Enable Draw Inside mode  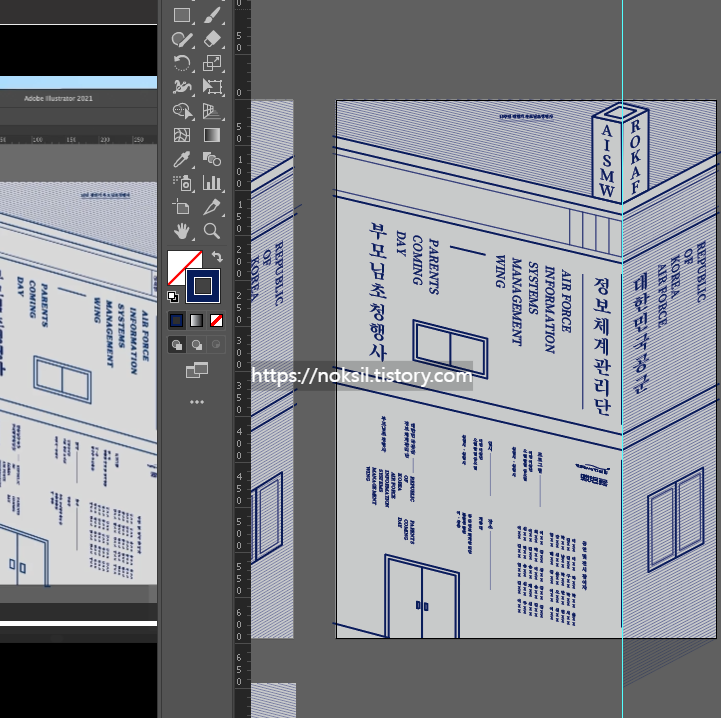coord(216,345)
